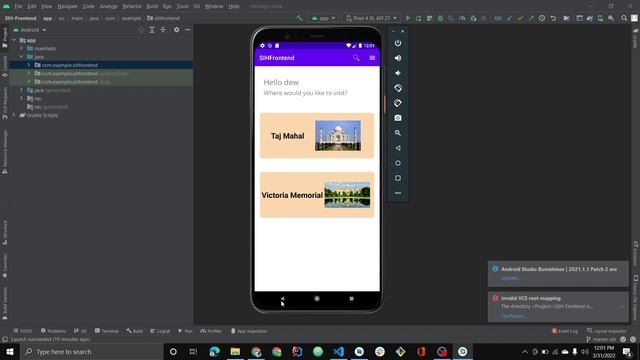
Task: Click Update link in Bumblebee notification
Action: point(510,278)
